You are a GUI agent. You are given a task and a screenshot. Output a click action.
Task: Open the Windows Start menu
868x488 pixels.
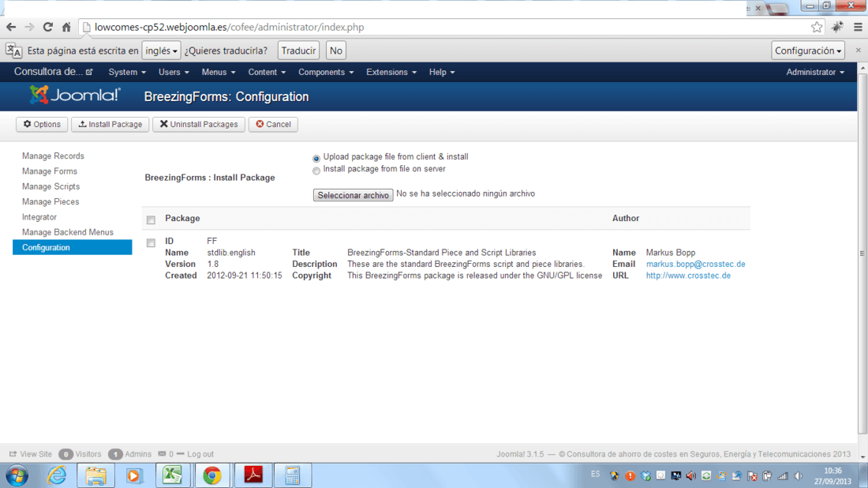point(17,476)
